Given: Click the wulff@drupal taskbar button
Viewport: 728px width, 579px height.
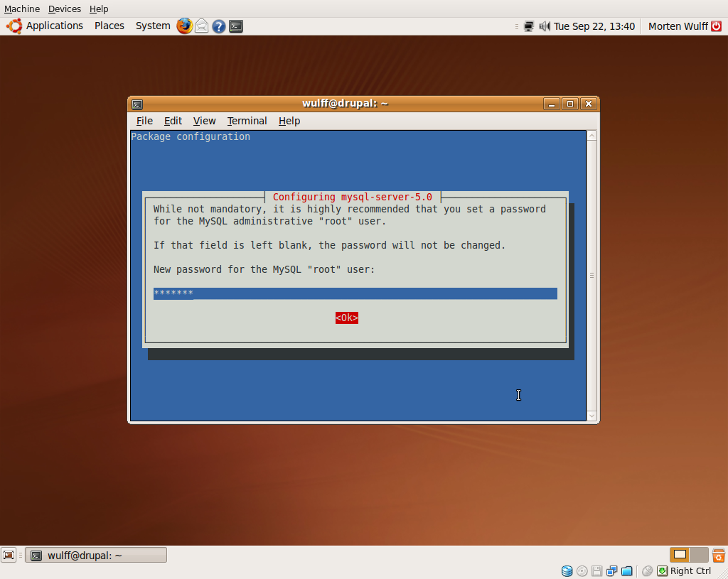Looking at the screenshot, I should (96, 556).
